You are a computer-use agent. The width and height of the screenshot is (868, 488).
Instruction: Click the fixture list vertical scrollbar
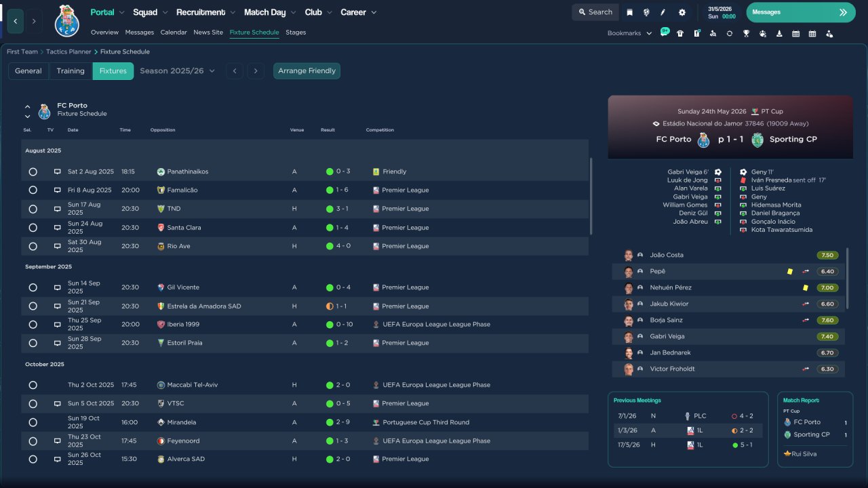pos(592,197)
